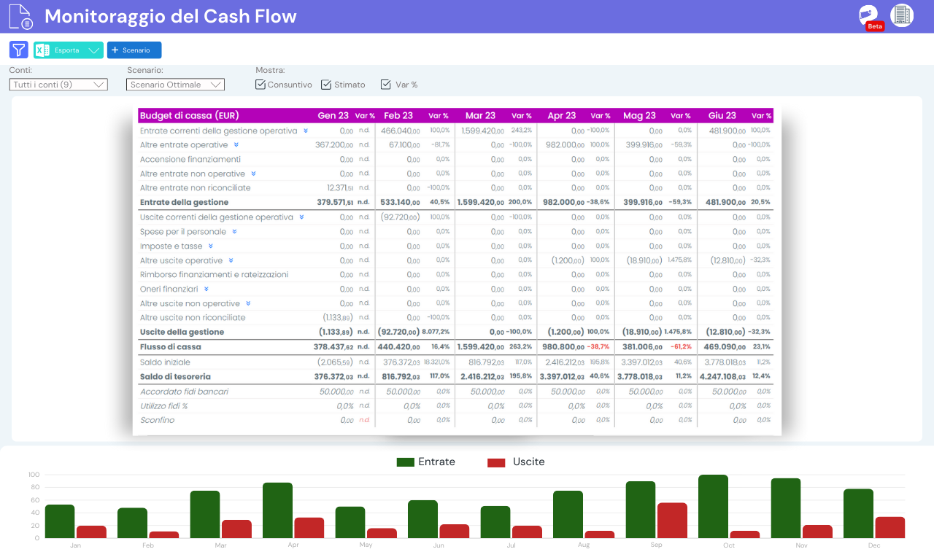Viewport: 934px width, 560px height.
Task: Open the filter funnel icon
Action: point(18,50)
